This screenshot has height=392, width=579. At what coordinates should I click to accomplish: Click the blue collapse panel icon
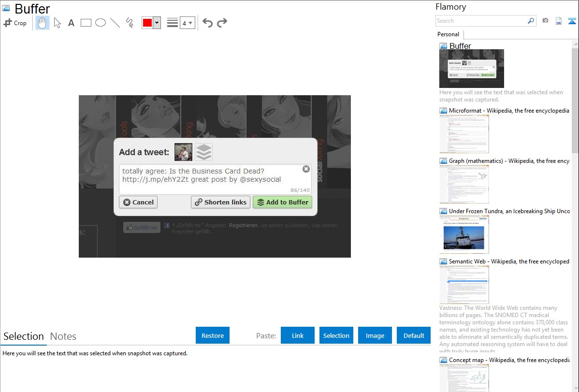572,21
